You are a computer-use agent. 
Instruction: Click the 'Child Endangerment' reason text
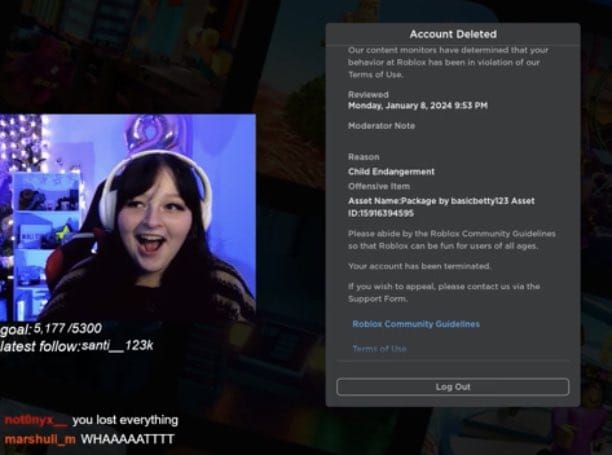pos(391,172)
